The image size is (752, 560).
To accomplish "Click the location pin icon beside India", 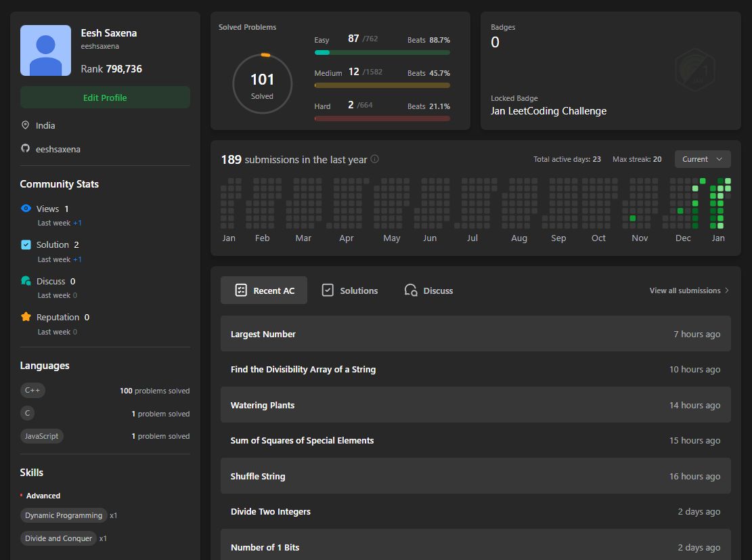I will point(26,125).
